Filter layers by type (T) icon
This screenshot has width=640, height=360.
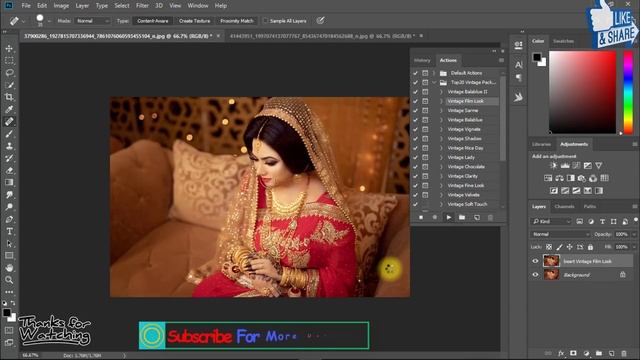602,221
